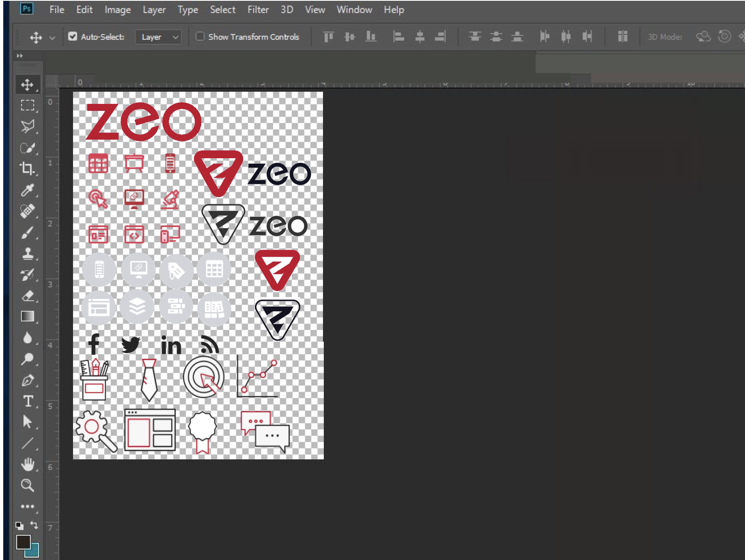Align horizontal centers of layers
745x560 pixels.
coord(420,37)
